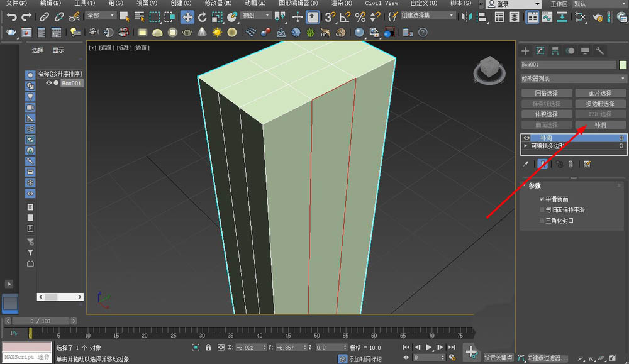The width and height of the screenshot is (629, 364).
Task: Click the 补洞 modifier button
Action: 600,125
